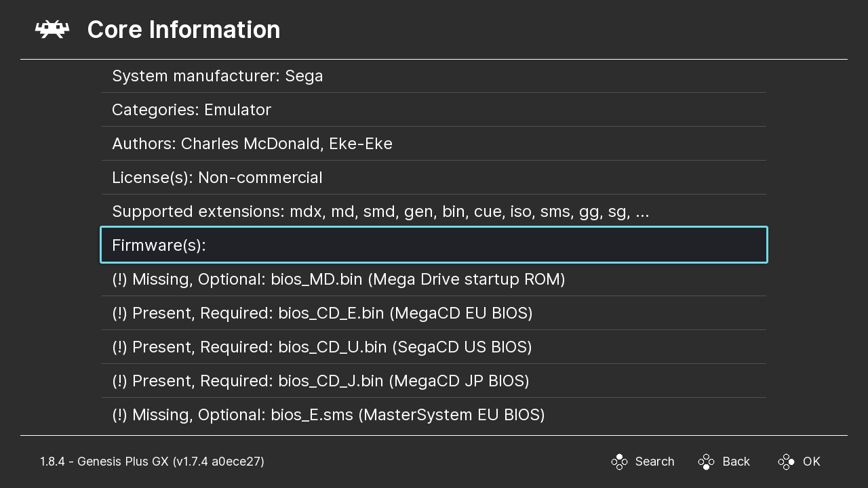Click the RetroArch invader logo icon
This screenshot has height=488, width=868.
click(52, 29)
